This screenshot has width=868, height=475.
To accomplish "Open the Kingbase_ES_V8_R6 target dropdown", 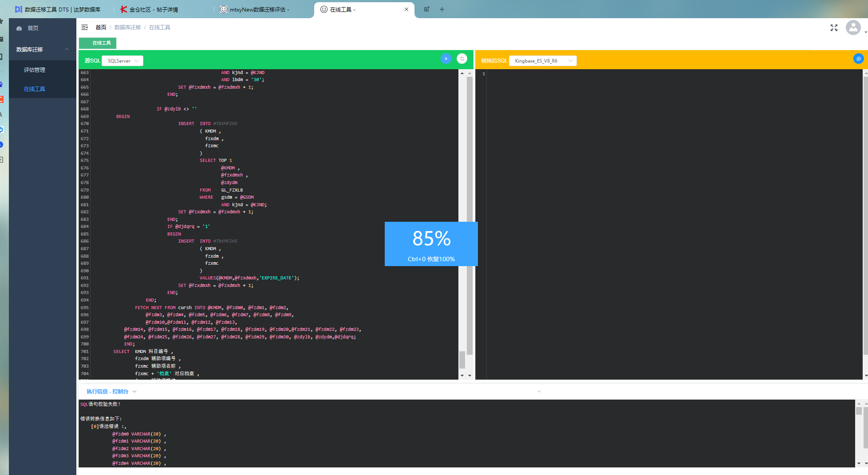I will (543, 61).
